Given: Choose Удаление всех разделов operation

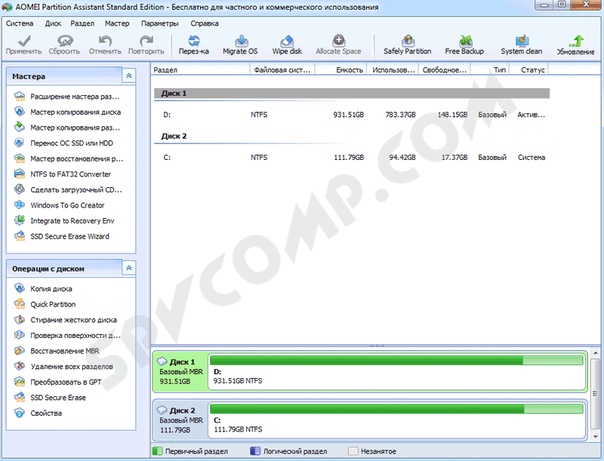Looking at the screenshot, I should 64,367.
